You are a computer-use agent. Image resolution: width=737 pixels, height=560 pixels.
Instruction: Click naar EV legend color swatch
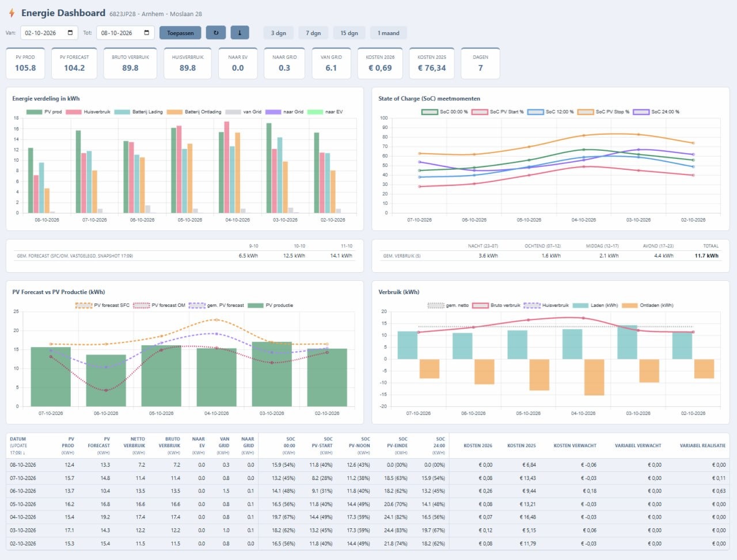[x=315, y=112]
